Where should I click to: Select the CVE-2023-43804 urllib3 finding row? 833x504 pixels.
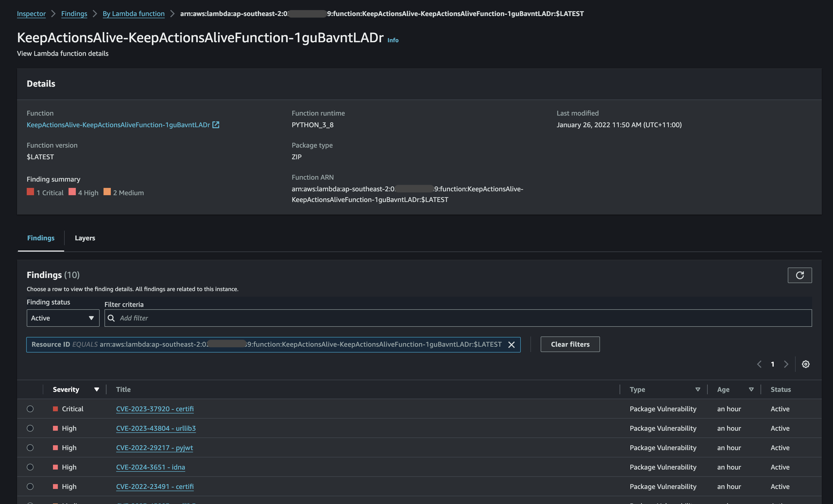coord(30,428)
